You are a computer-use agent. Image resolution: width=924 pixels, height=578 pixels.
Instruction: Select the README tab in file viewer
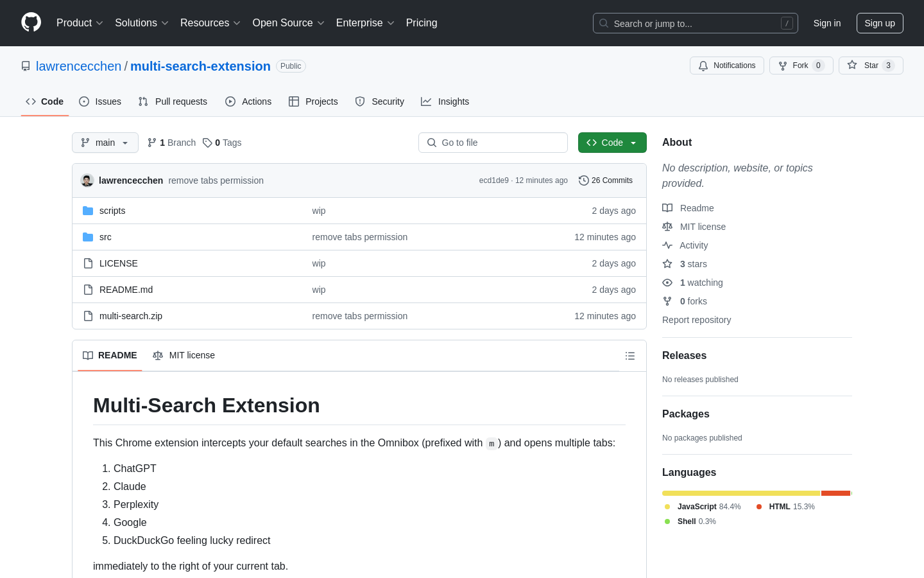(110, 355)
